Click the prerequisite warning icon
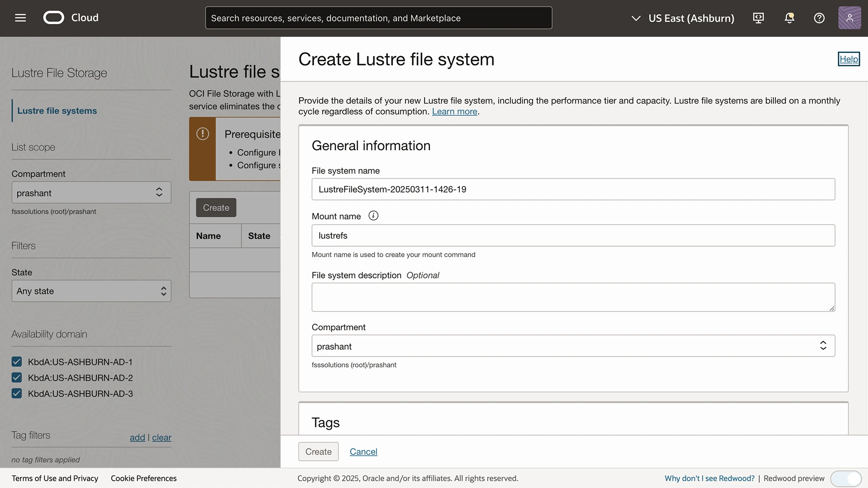The height and width of the screenshot is (488, 868). coord(202,134)
